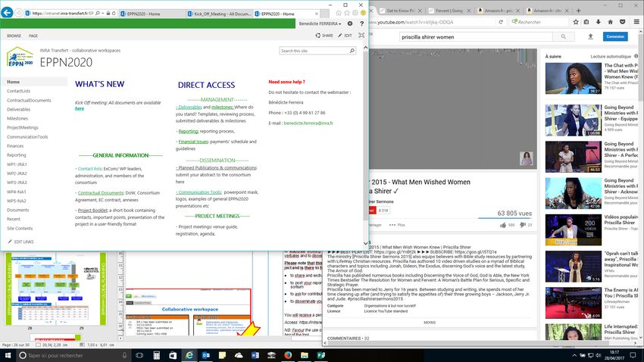The width and height of the screenshot is (644, 362).
Task: Open Firefox downloads arrow
Action: click(599, 22)
